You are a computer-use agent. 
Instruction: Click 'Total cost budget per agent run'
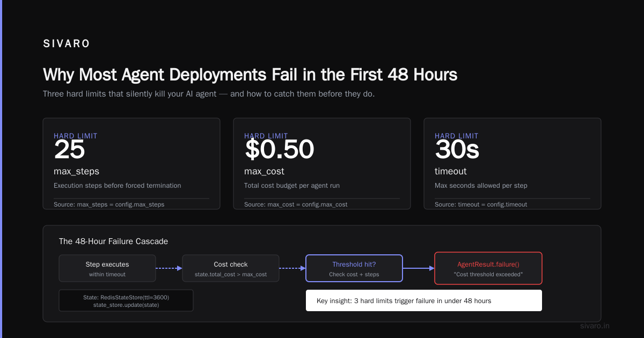[x=292, y=186]
